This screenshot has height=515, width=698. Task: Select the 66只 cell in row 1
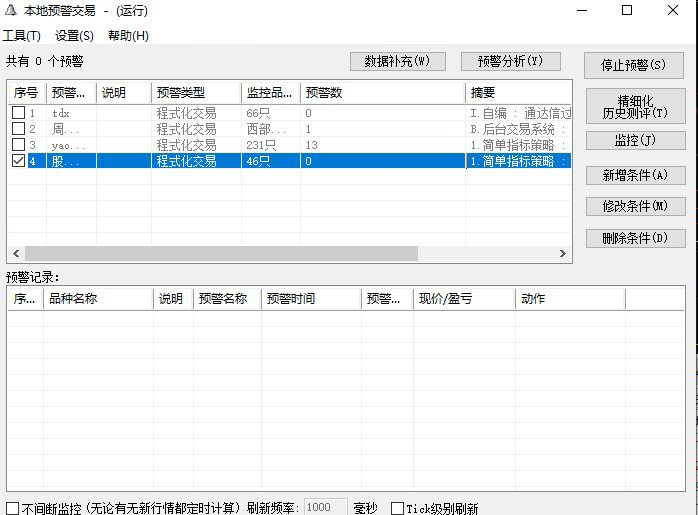pos(271,113)
